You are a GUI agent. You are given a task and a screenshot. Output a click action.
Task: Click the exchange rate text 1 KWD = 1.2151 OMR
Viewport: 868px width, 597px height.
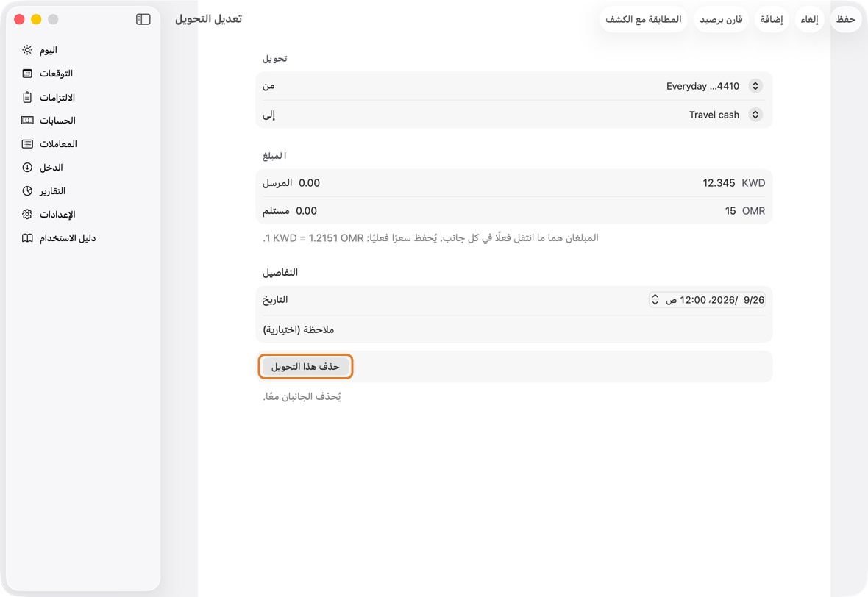coord(314,238)
